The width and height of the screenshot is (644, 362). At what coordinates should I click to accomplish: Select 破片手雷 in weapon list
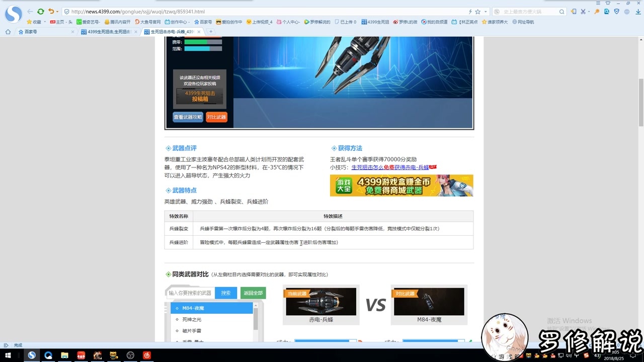211,331
